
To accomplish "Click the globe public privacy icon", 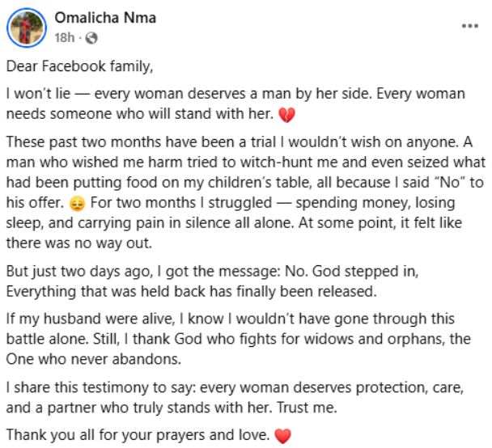I will tap(91, 38).
